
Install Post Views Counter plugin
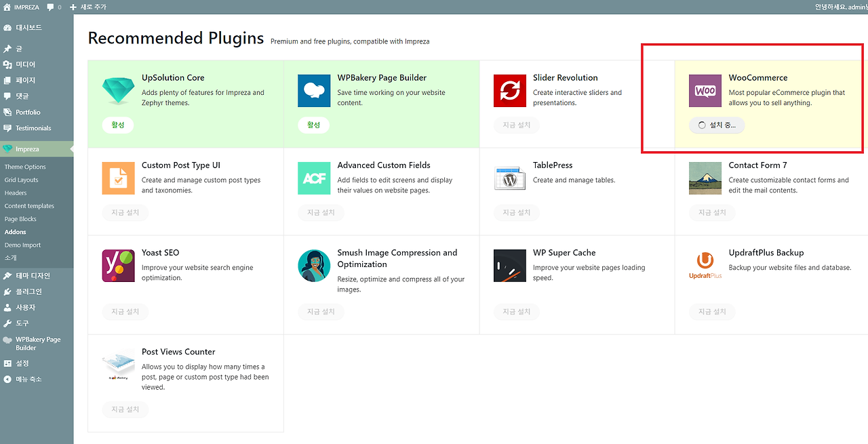coord(125,409)
